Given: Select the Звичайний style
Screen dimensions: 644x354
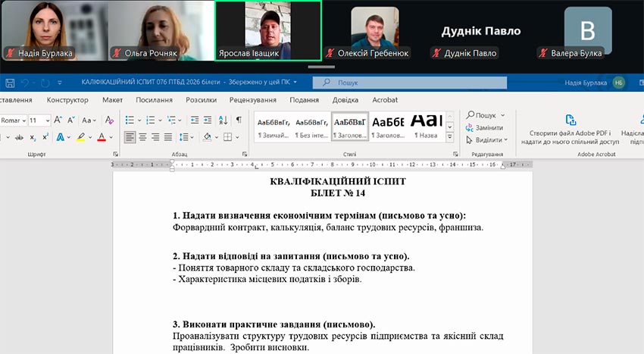Looking at the screenshot, I should pyautogui.click(x=274, y=127).
